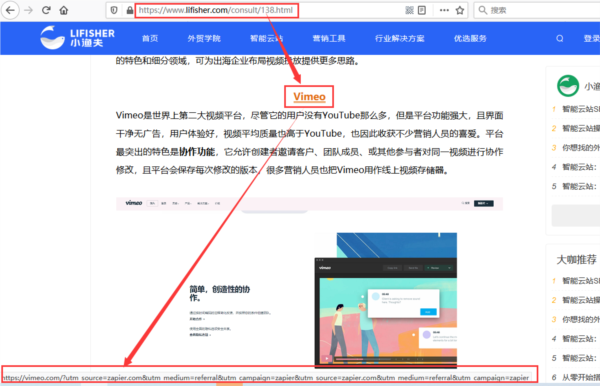600x386 pixels.
Task: Expand the 行业解决方案 navigation menu
Action: [x=400, y=38]
